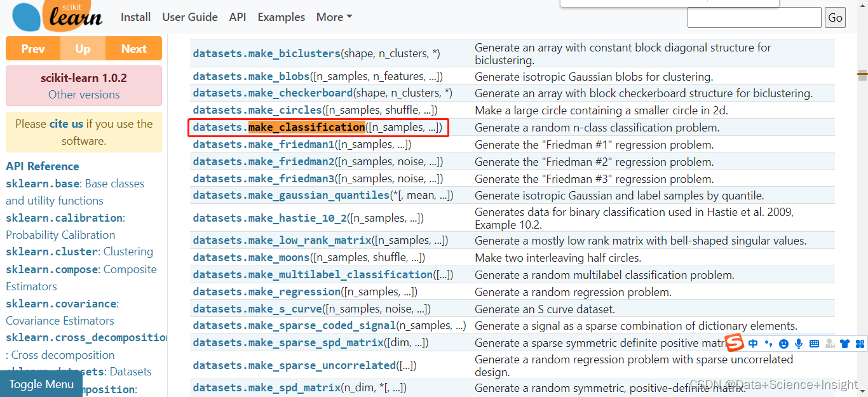868x397 pixels.
Task: Open the on-screen soft keyboard icon
Action: 814,343
